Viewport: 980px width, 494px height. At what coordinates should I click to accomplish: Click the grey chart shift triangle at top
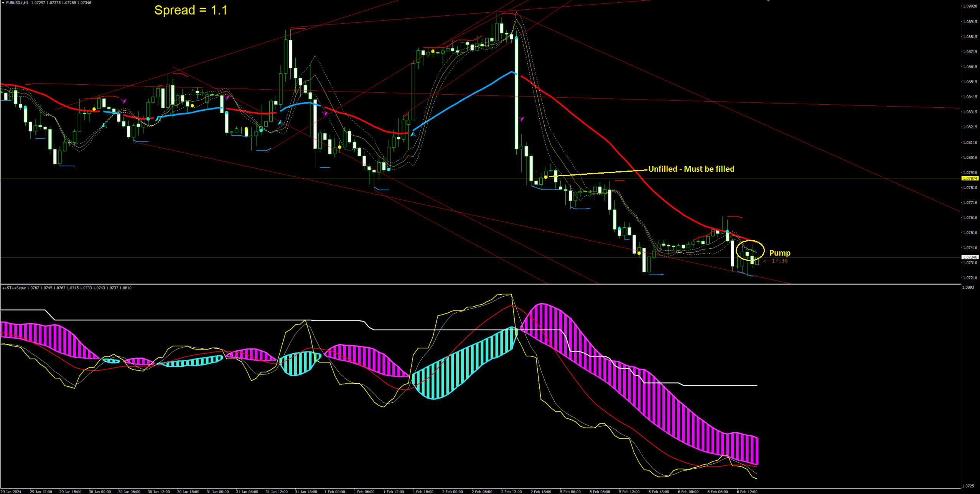click(x=768, y=1)
